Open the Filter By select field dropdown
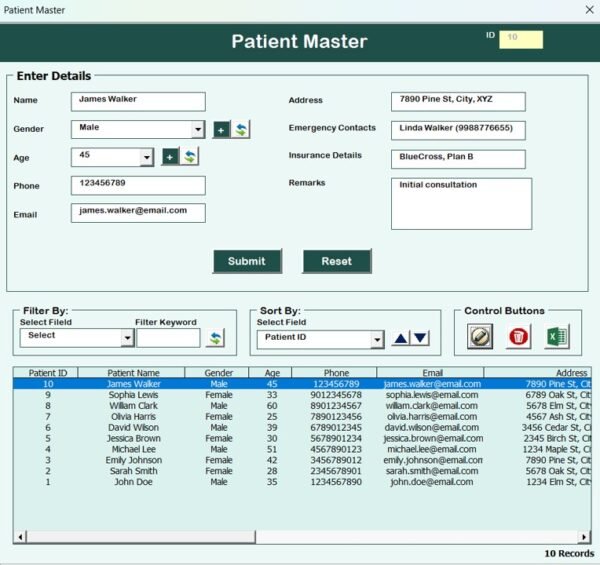 pyautogui.click(x=127, y=338)
